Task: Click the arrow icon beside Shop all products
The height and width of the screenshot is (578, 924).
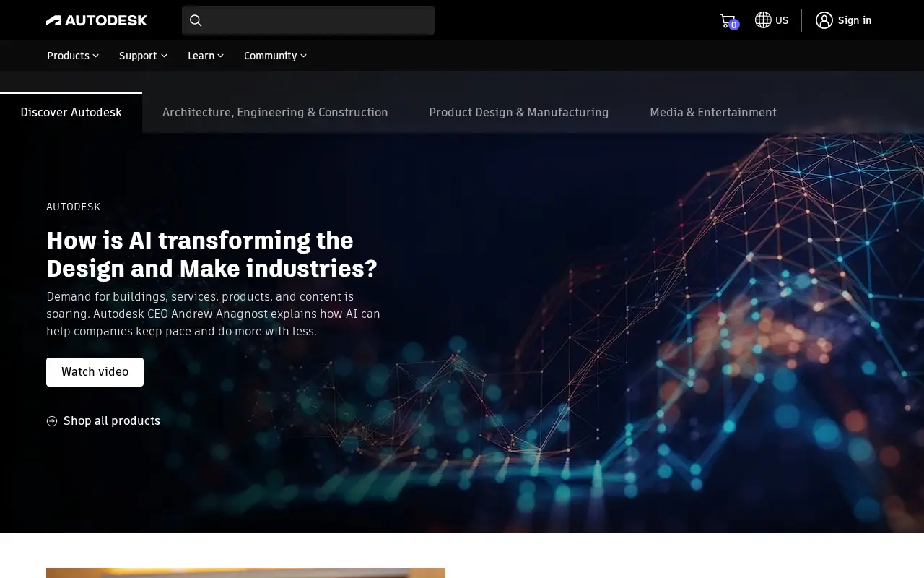Action: point(52,421)
